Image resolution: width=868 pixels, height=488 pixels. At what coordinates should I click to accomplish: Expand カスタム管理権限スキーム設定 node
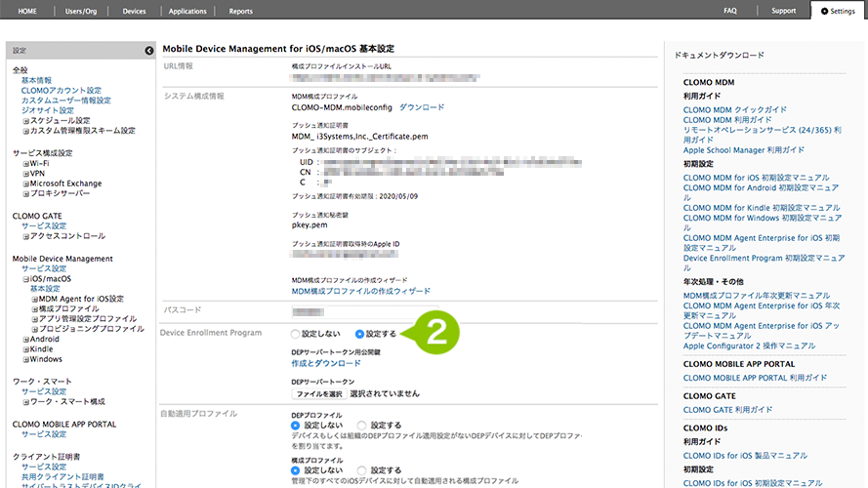pos(25,131)
